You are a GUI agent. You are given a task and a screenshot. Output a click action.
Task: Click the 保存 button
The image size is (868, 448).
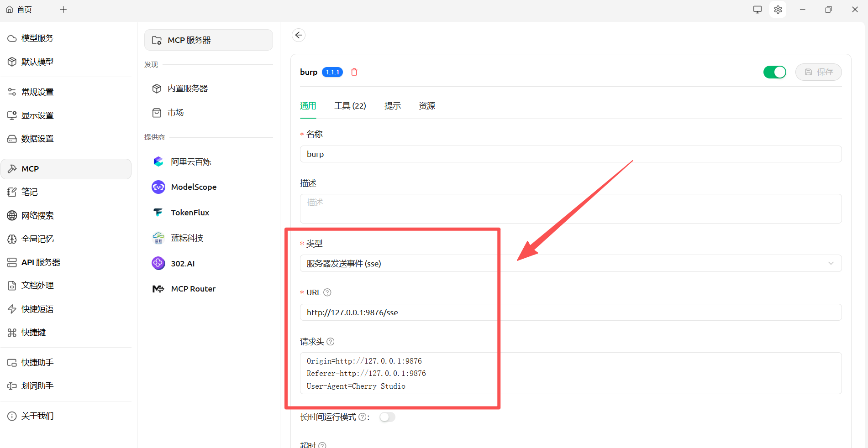[x=818, y=72]
